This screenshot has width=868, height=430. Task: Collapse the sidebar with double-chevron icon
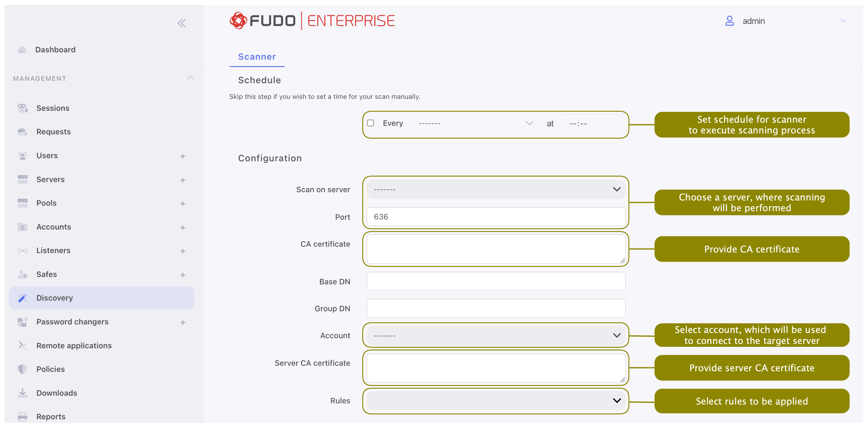(x=182, y=23)
